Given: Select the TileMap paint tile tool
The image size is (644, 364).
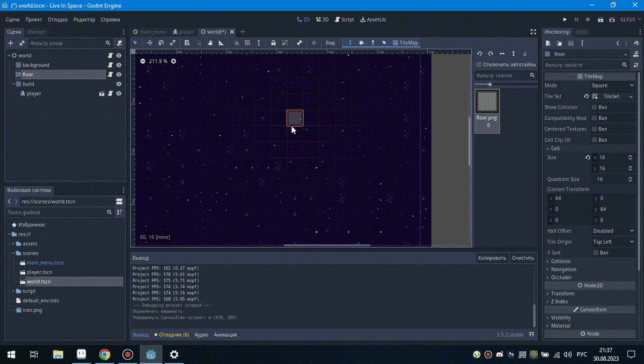Looking at the screenshot, I should [350, 42].
